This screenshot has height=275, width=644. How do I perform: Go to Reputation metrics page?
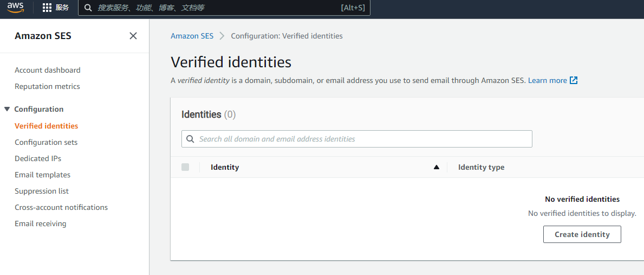(x=47, y=86)
